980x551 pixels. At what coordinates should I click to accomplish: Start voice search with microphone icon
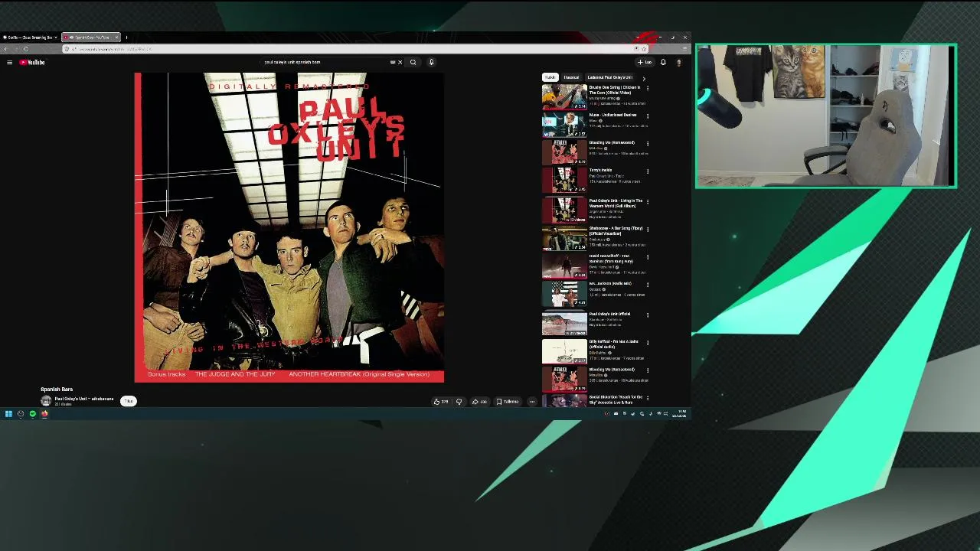[431, 62]
